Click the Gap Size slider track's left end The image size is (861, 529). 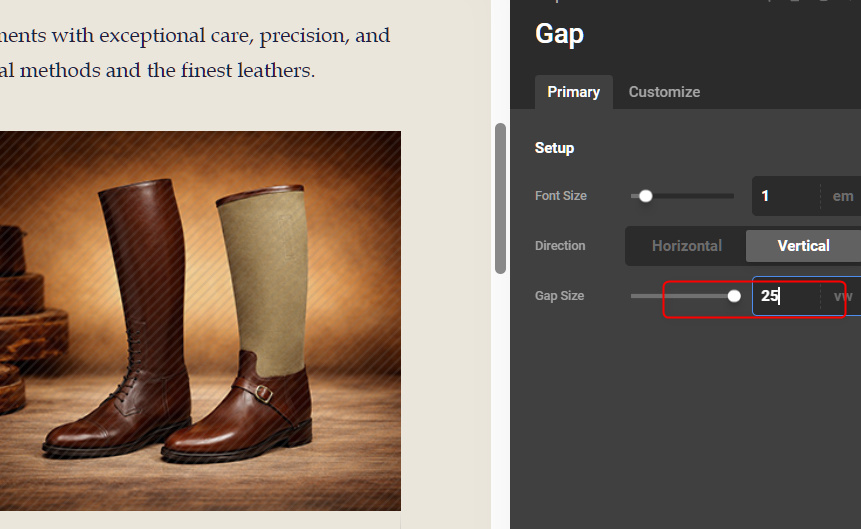(635, 296)
